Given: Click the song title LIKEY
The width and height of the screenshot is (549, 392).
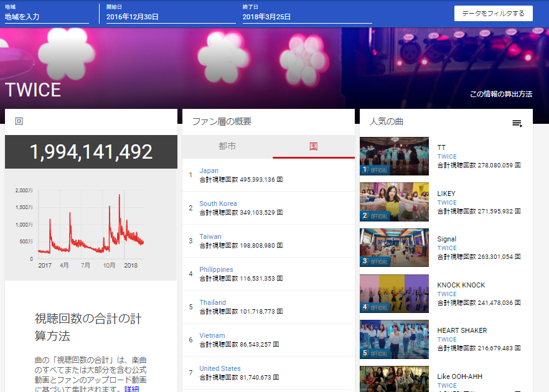Looking at the screenshot, I should click(x=446, y=194).
